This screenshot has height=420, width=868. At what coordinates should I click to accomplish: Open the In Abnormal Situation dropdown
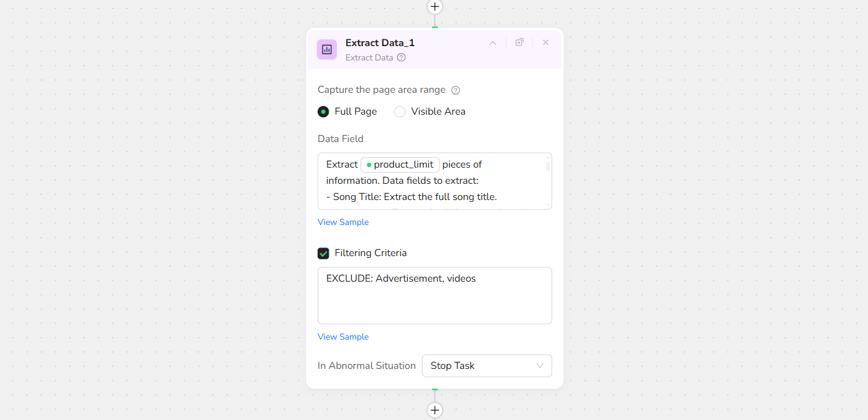pos(487,366)
